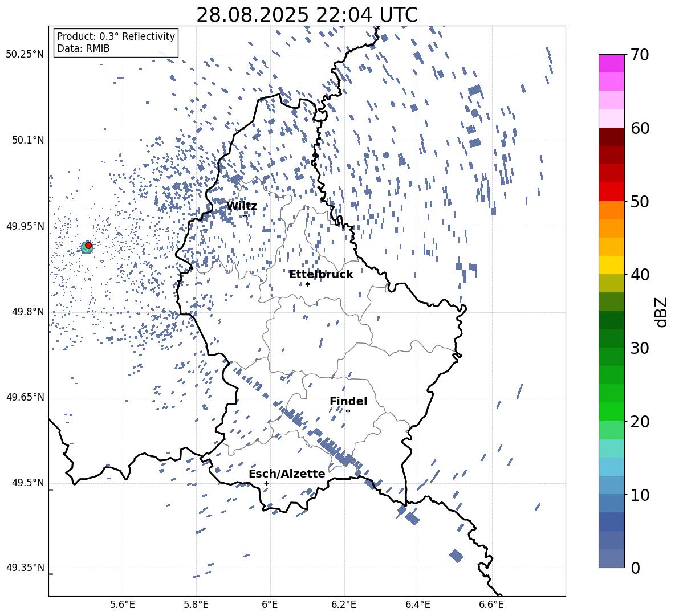This screenshot has width=675, height=616.
Task: Click the 5.8°E longitude label
Action: tap(196, 605)
